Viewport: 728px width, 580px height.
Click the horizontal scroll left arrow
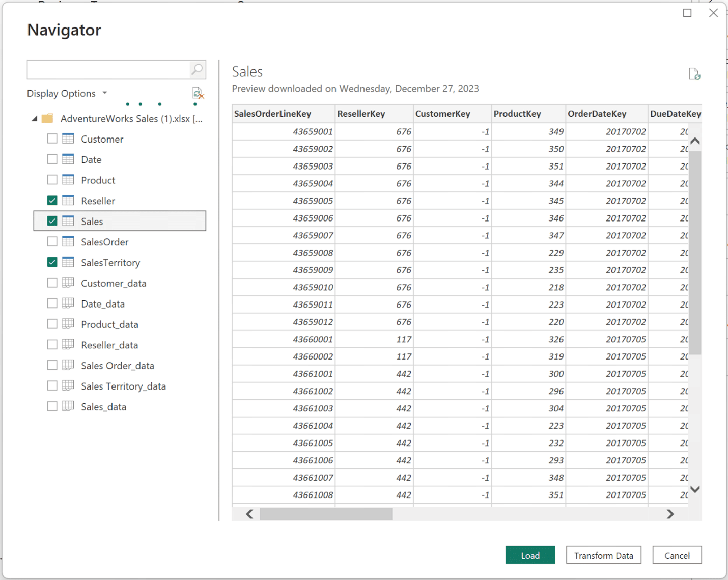(x=249, y=514)
